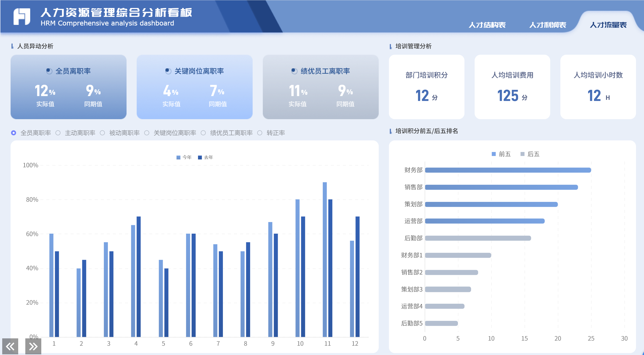
Task: Click the 部门培训积分 score card
Action: tap(426, 87)
